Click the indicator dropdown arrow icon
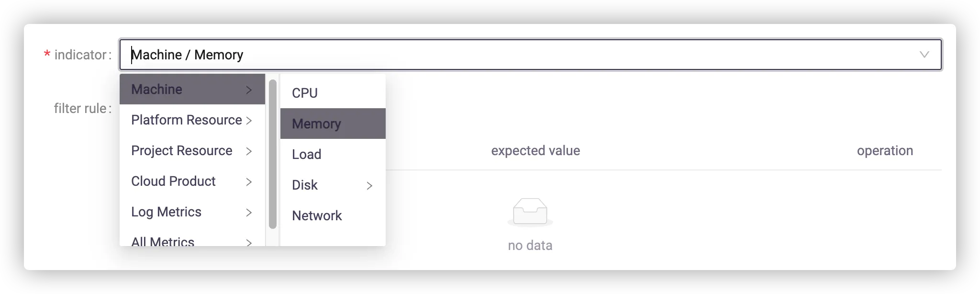The height and width of the screenshot is (294, 980). click(924, 55)
